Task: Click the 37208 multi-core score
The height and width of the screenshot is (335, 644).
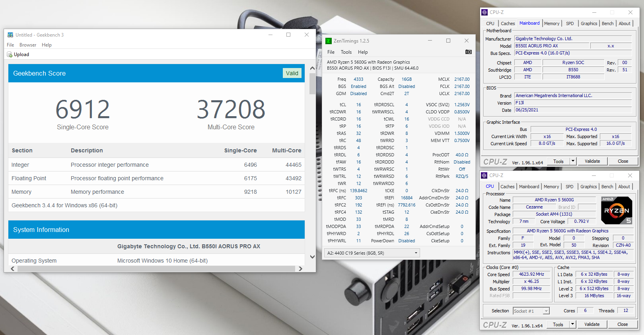Action: tap(231, 109)
